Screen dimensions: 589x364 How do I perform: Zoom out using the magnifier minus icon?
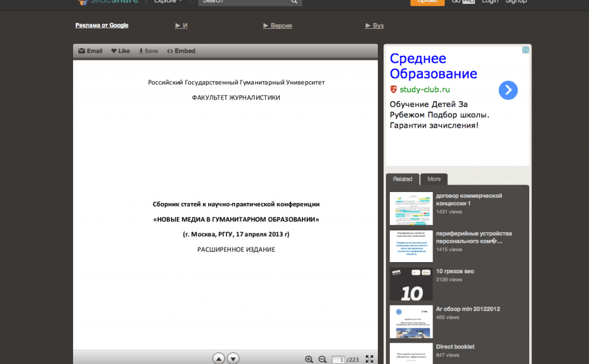(x=322, y=358)
